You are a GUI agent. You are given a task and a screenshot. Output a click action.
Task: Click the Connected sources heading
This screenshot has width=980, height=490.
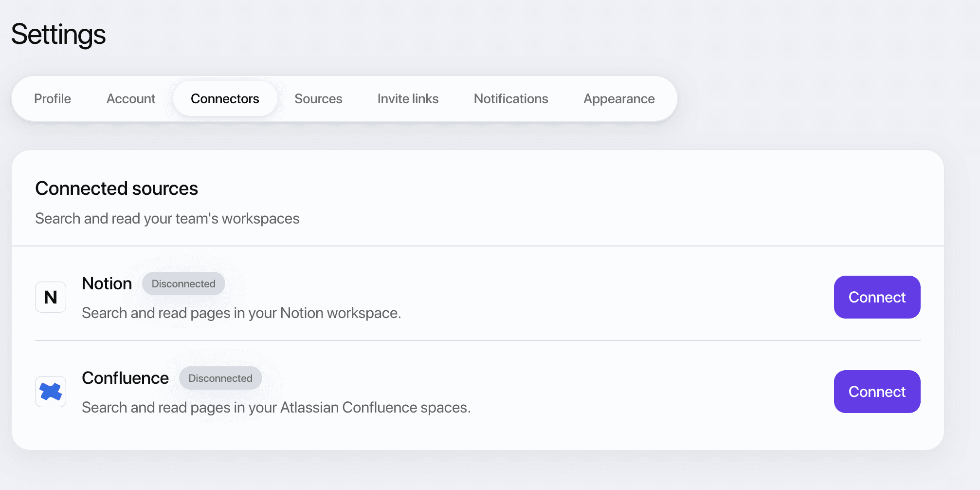click(x=116, y=188)
